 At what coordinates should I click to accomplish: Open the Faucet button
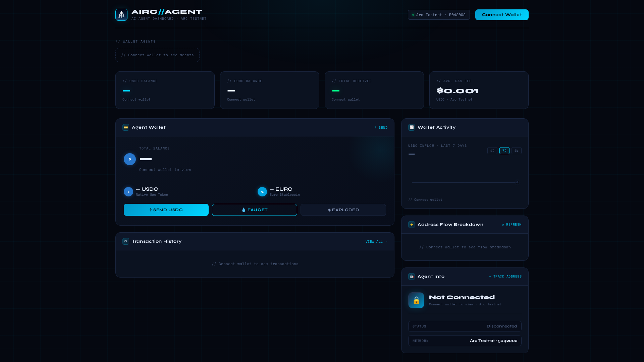pos(255,210)
